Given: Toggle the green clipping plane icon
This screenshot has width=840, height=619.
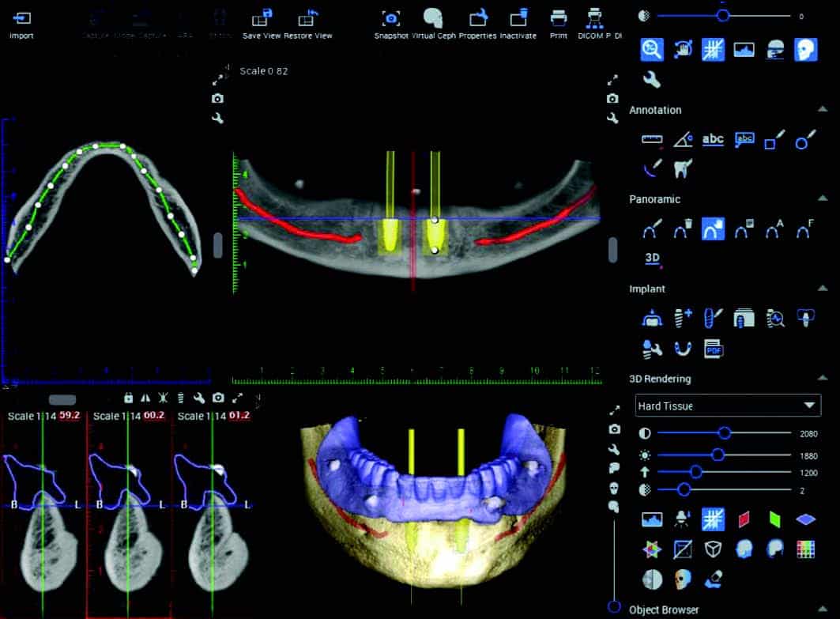Looking at the screenshot, I should (x=774, y=519).
